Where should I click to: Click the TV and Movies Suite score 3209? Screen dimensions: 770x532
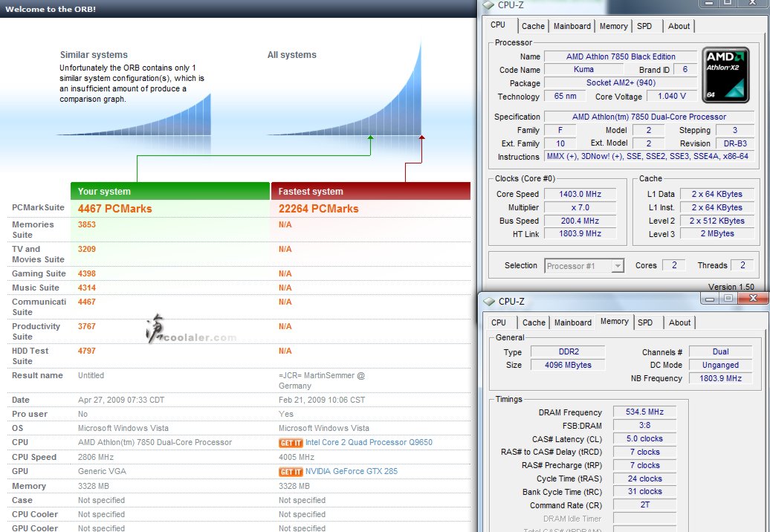point(87,249)
